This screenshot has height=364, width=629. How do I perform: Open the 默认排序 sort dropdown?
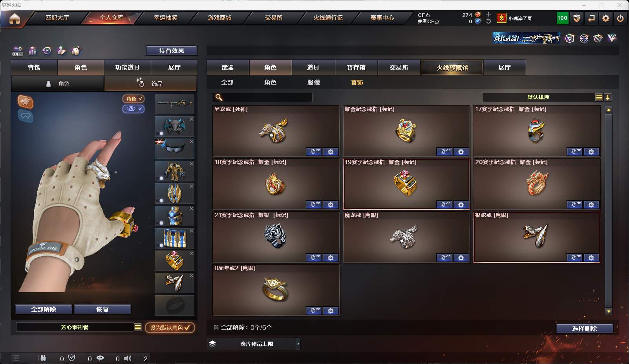tap(542, 97)
